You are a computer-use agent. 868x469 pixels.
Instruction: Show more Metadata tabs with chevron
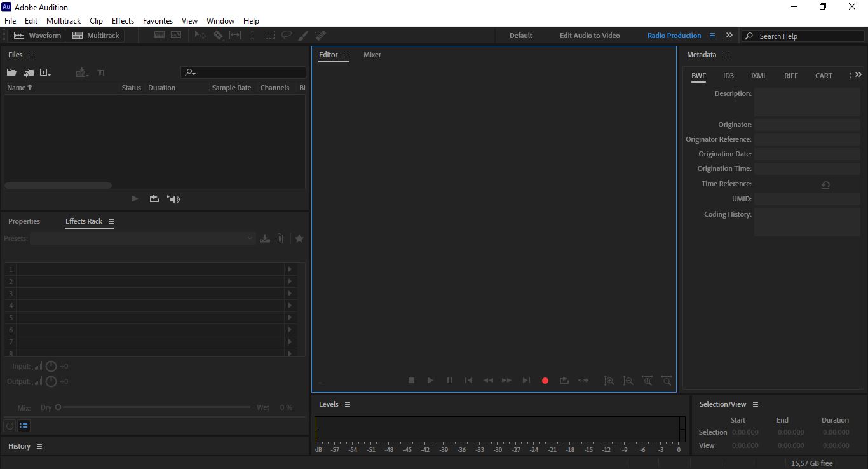[858, 75]
